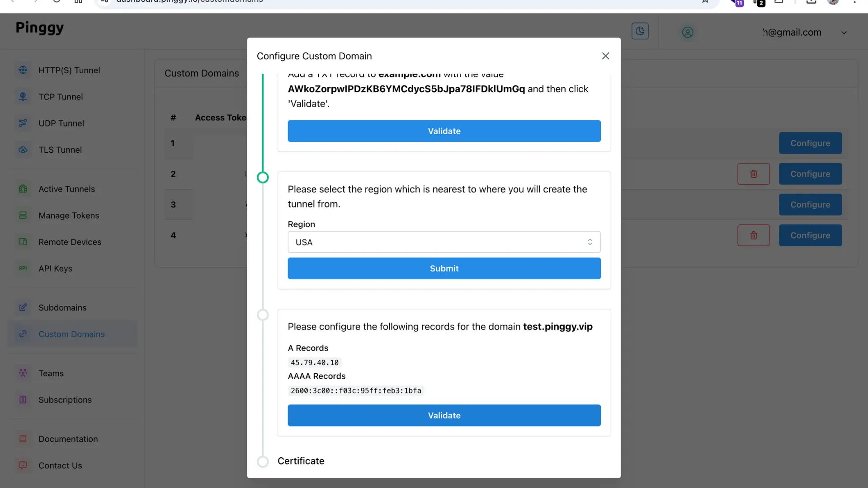Click the Teams people icon

[x=23, y=373]
